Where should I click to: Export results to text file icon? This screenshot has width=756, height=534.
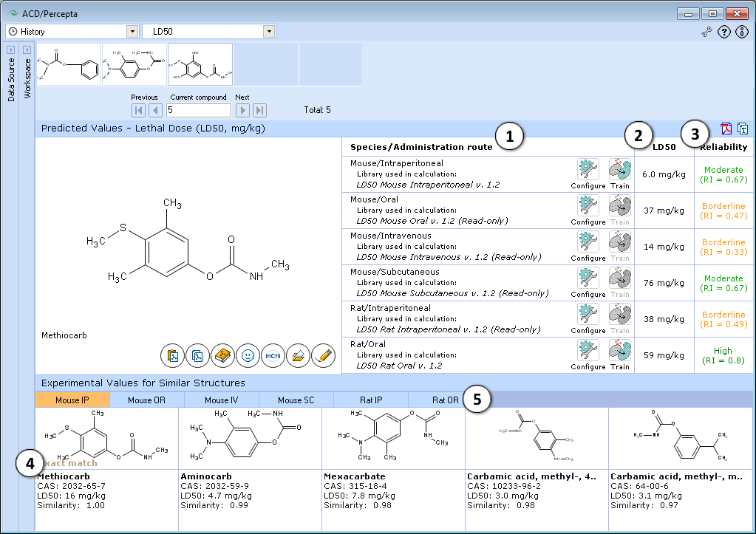coord(743,129)
